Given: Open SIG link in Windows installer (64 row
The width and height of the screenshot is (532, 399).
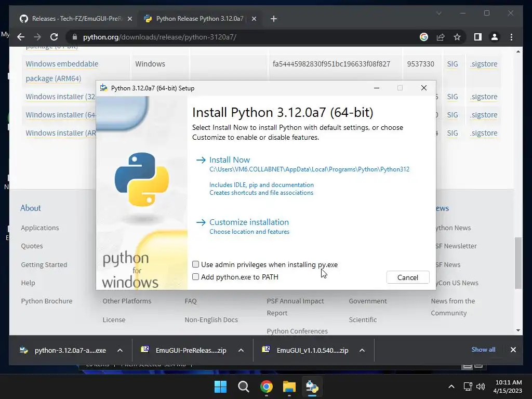Looking at the screenshot, I should tap(453, 115).
